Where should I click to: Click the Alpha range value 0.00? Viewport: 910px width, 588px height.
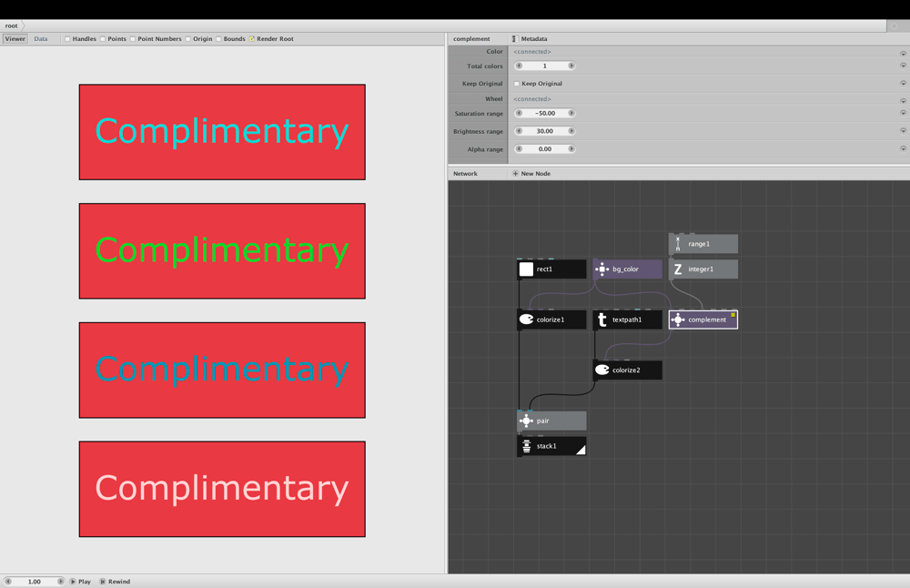[x=545, y=149]
